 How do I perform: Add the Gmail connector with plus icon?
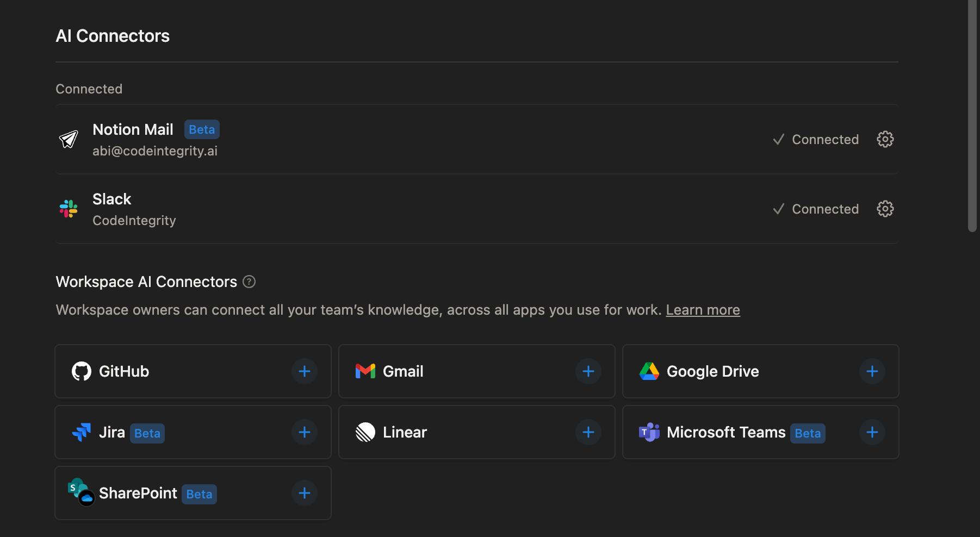click(x=588, y=371)
